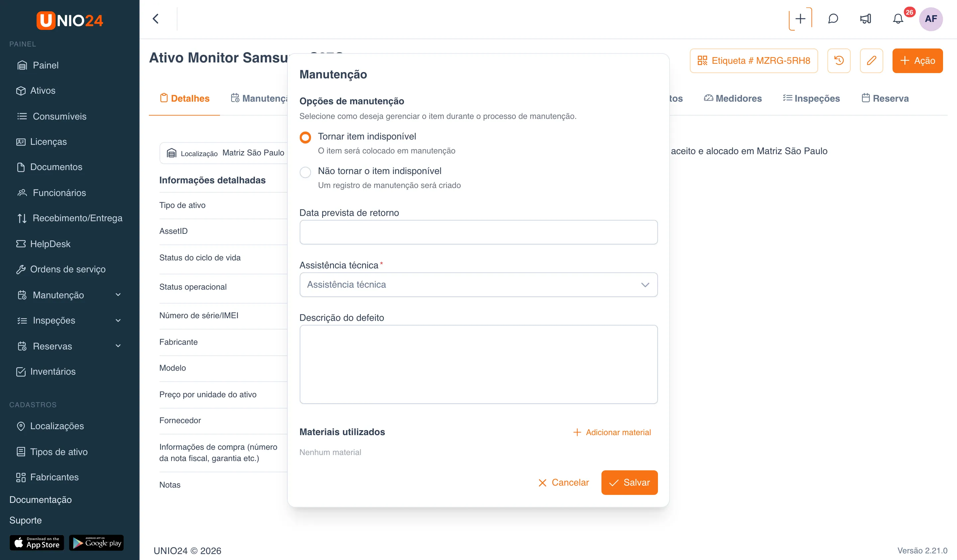Open the Assistência técnica dropdown
This screenshot has width=957, height=560.
click(x=478, y=284)
